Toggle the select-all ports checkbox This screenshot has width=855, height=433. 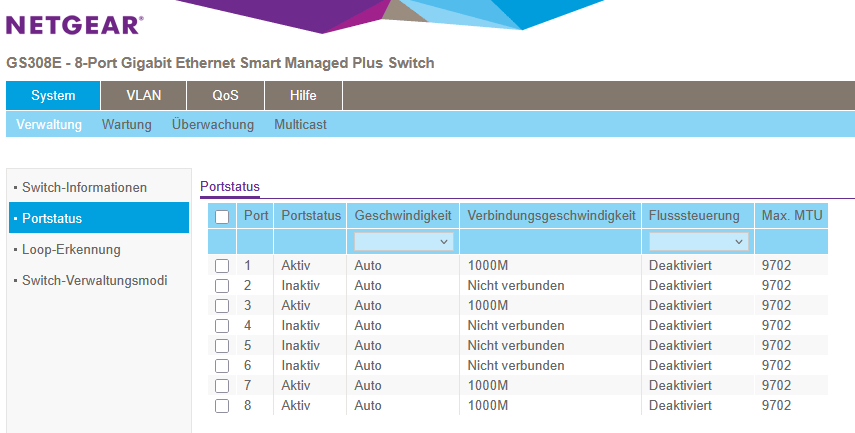coord(222,216)
